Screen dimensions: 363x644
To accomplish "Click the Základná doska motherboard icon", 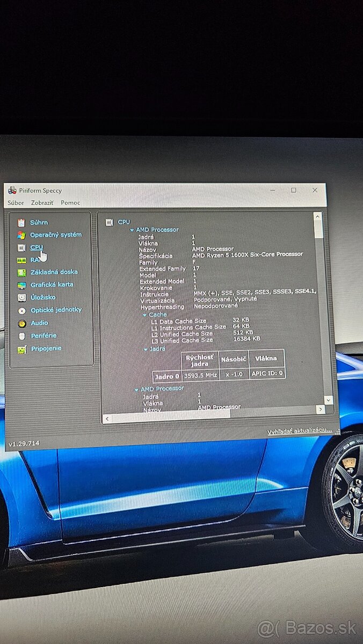I will (x=21, y=273).
